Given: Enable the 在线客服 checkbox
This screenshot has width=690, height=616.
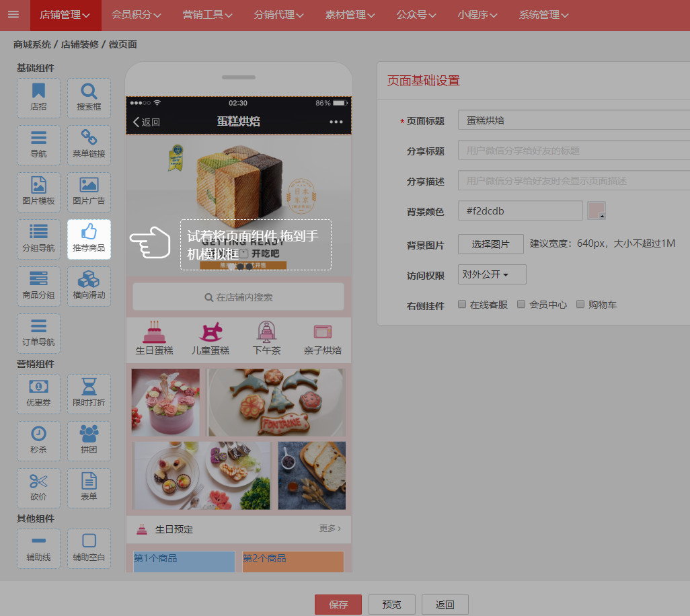Looking at the screenshot, I should point(462,304).
